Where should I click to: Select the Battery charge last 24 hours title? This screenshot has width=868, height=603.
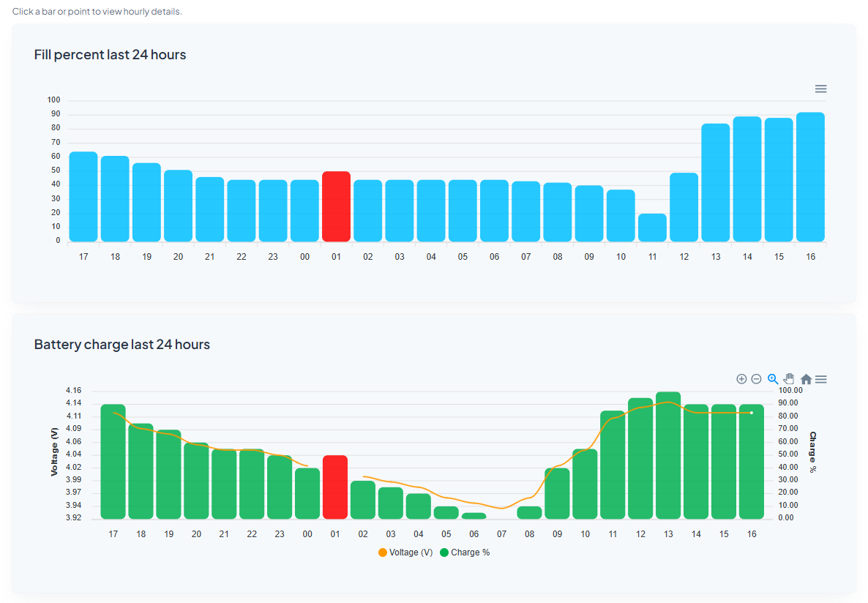tap(122, 344)
